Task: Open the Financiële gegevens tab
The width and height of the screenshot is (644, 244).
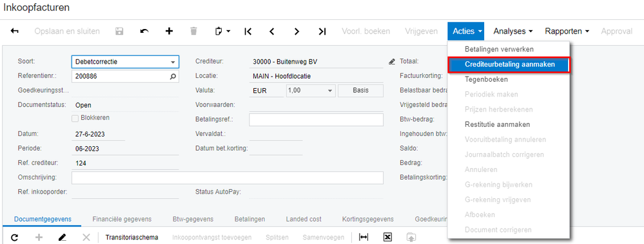Action: point(122,219)
